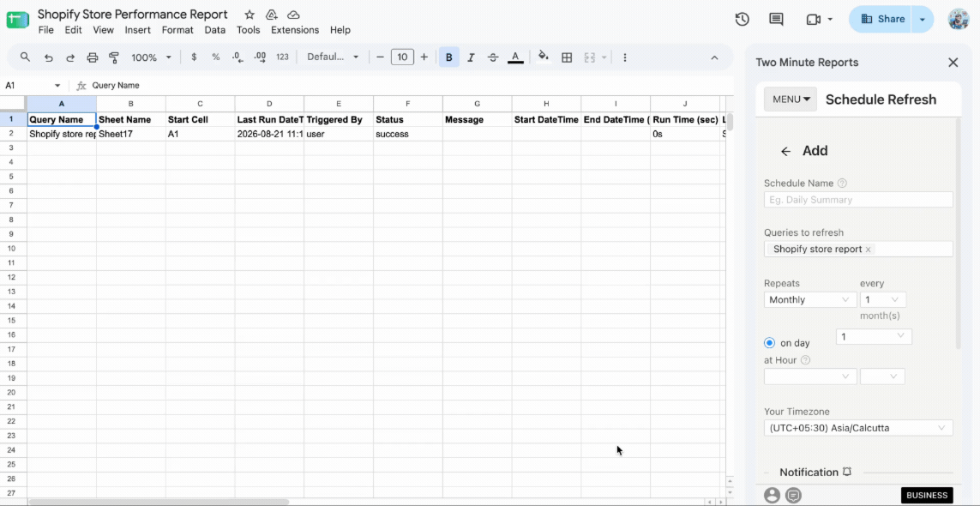Close the Two Minute Reports sidebar
Screen dimensions: 980x506
pos(953,63)
